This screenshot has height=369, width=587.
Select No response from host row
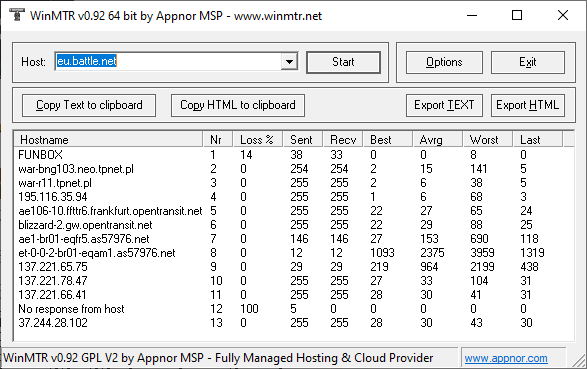[294, 309]
